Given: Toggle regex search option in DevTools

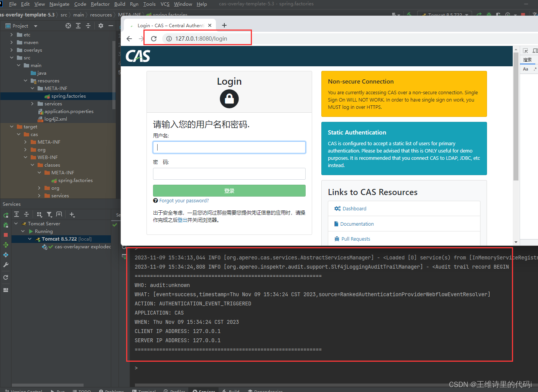Looking at the screenshot, I should [535, 69].
